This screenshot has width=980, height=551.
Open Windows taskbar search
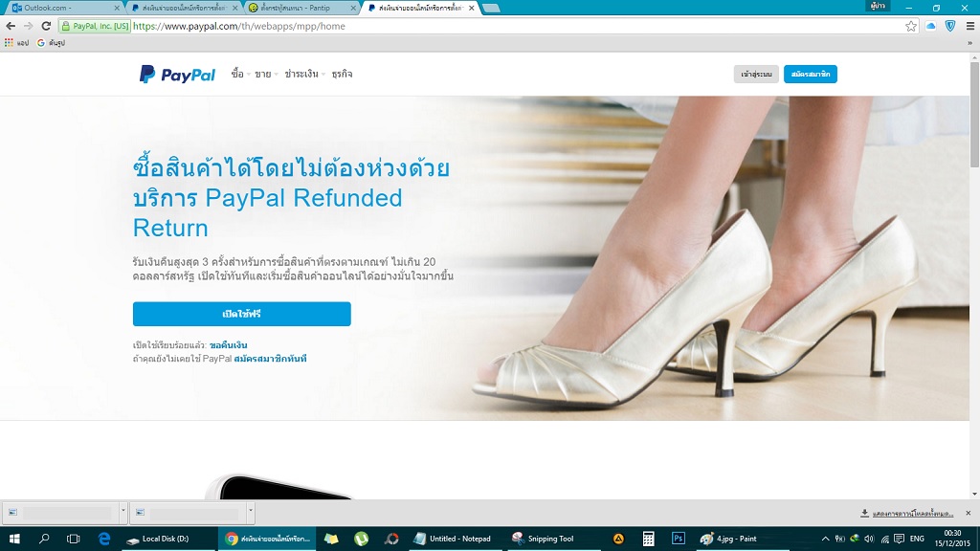(44, 539)
